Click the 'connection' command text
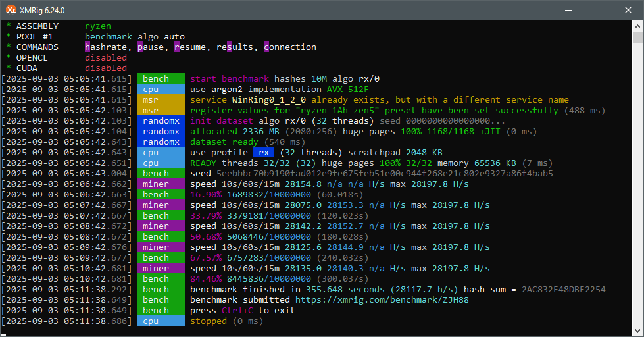This screenshot has width=644, height=337. coord(290,47)
